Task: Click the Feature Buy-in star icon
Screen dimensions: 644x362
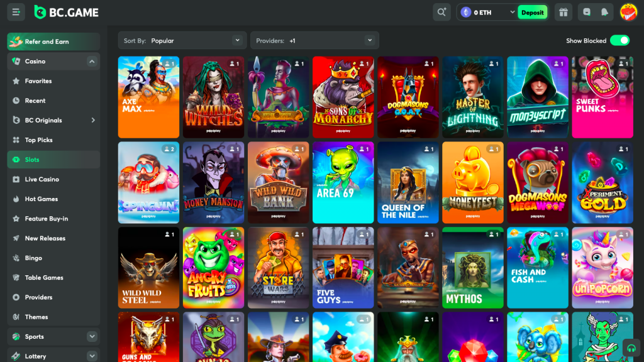Action: [x=16, y=219]
